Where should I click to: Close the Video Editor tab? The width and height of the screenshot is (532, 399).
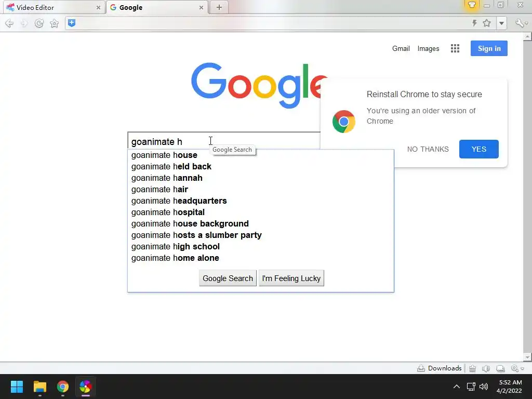click(98, 7)
